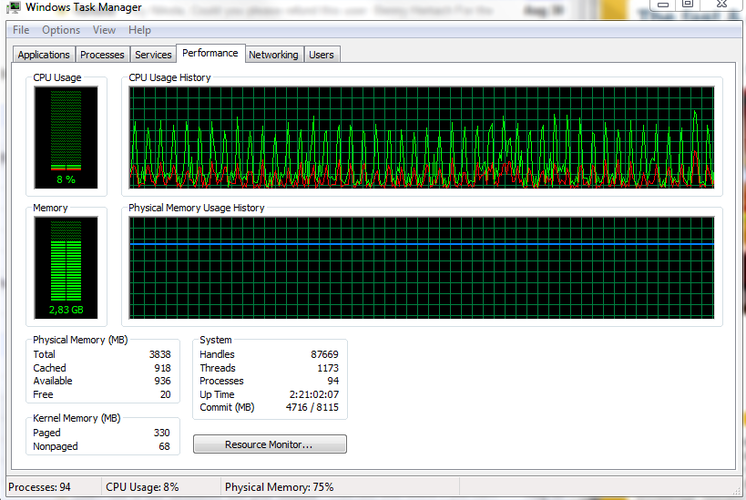
Task: Minimize the Task Manager window
Action: coord(663,4)
